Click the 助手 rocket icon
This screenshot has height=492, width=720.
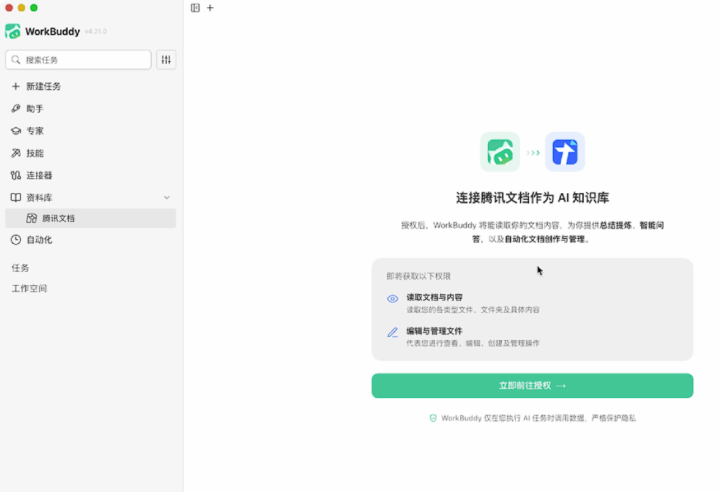(16, 108)
